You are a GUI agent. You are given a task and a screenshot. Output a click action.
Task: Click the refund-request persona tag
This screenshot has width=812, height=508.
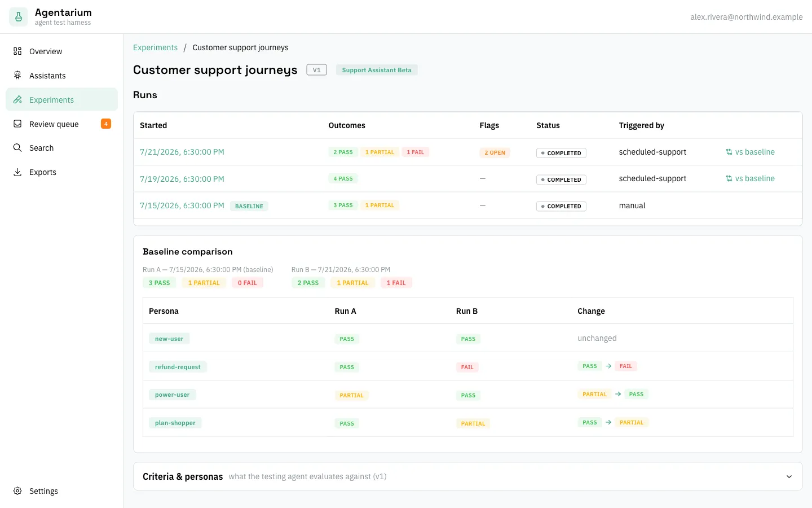point(178,367)
